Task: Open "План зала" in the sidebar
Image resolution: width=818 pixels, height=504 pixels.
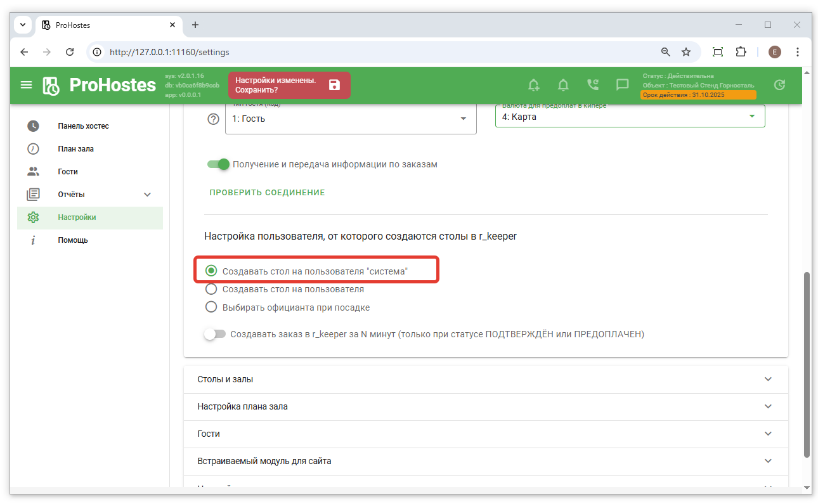Action: coord(75,149)
